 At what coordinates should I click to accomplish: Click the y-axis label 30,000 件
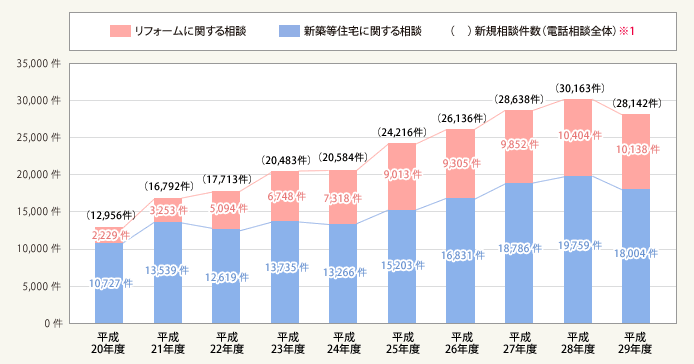(x=39, y=101)
